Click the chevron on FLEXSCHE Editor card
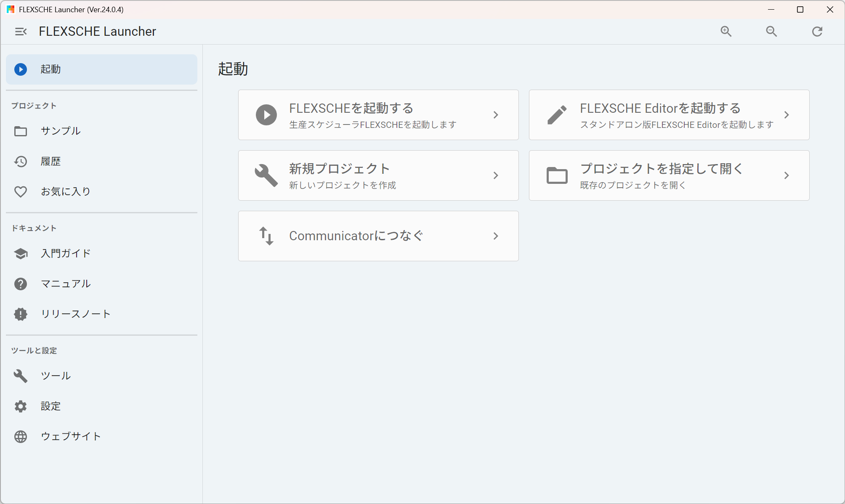Image resolution: width=845 pixels, height=504 pixels. [x=787, y=115]
